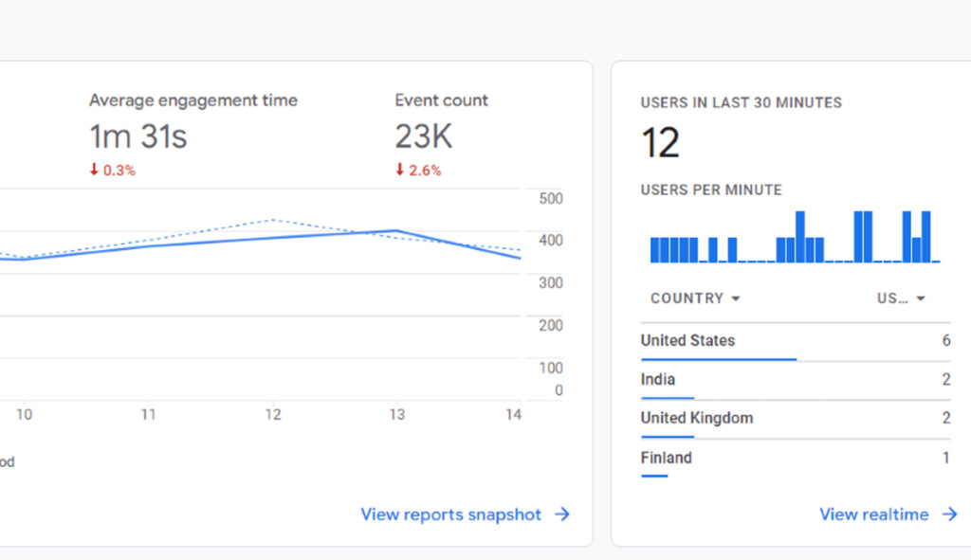This screenshot has height=560, width=971.
Task: Open the COUNTRY dimension dropdown
Action: 694,298
